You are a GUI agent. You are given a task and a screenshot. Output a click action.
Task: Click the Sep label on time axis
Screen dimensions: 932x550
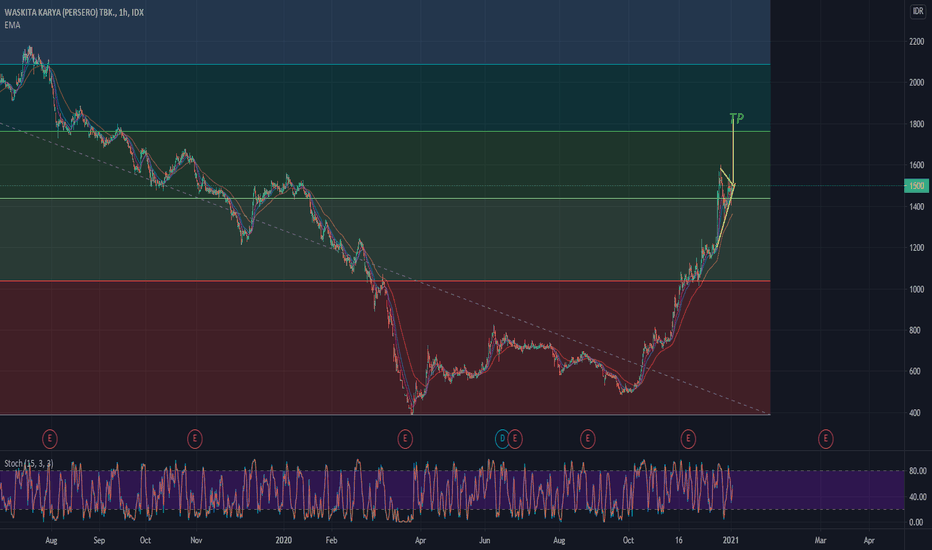pyautogui.click(x=99, y=540)
